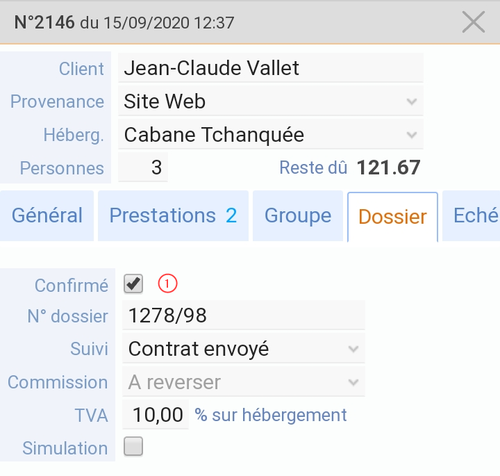This screenshot has width=500, height=476.
Task: Enable the Simulation checkbox
Action: tap(133, 446)
